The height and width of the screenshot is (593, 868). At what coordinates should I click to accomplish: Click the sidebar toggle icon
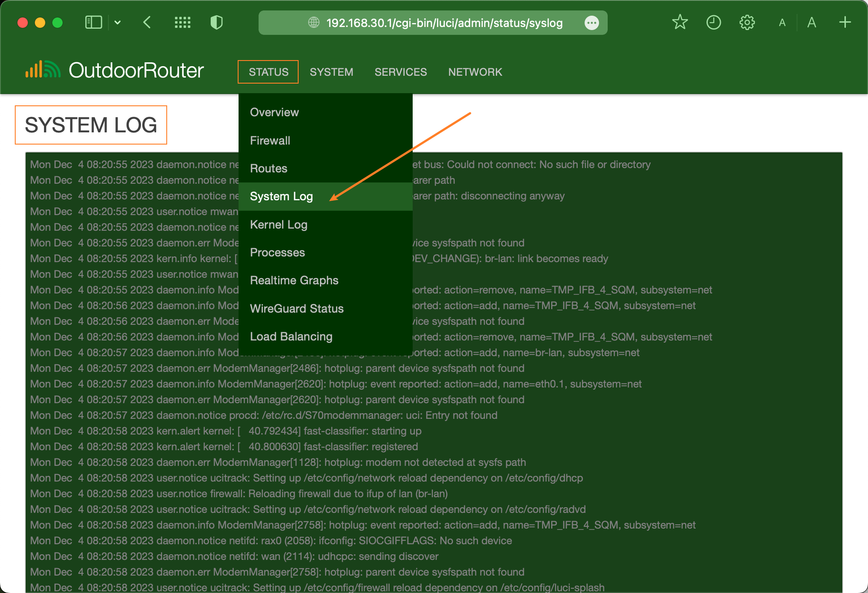93,22
